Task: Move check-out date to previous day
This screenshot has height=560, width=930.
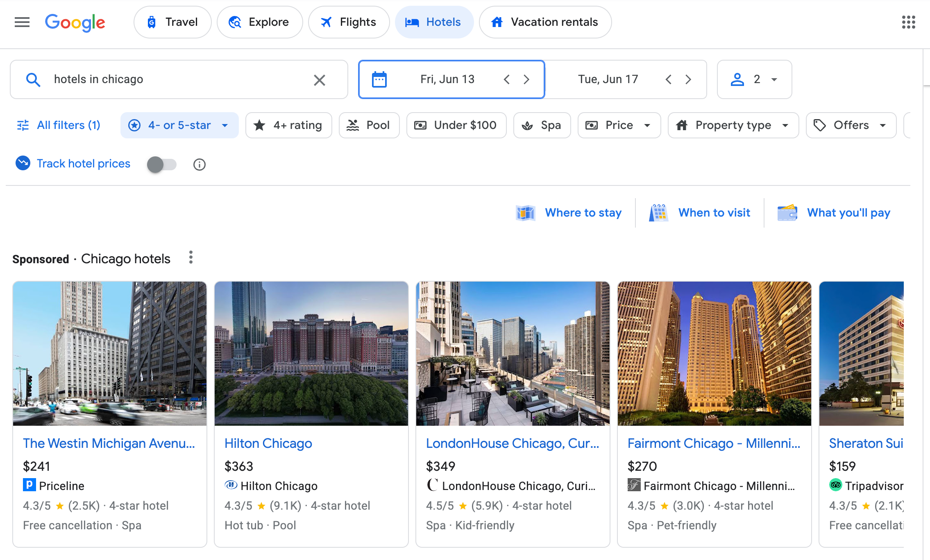Action: (669, 79)
